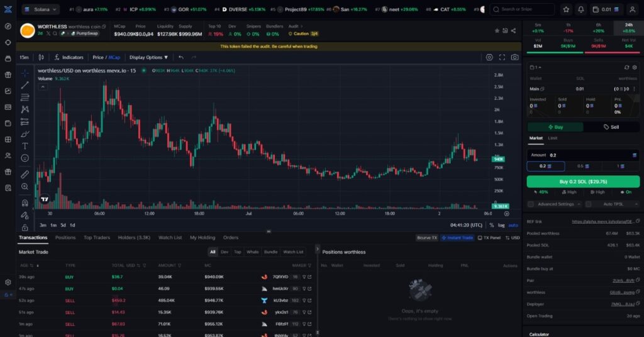Switch chart between Price and MCap
Viewport: 644px width, 337px height.
coord(106,57)
